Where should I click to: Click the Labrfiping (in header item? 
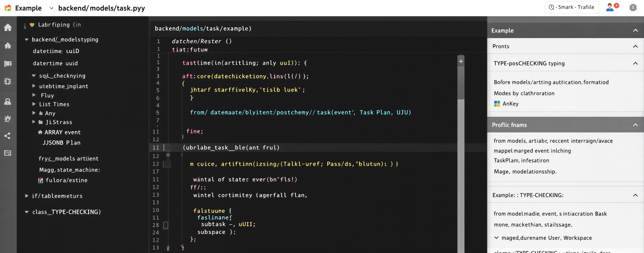[x=59, y=25]
